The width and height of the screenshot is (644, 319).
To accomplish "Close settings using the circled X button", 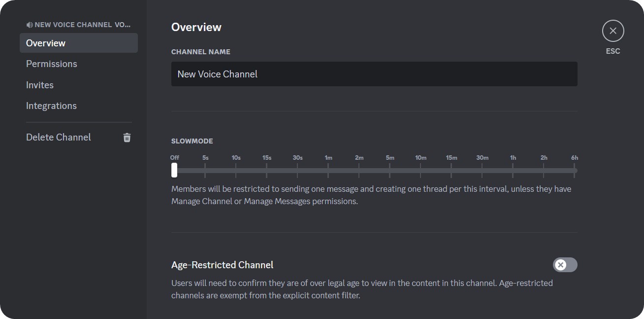I will pyautogui.click(x=612, y=31).
